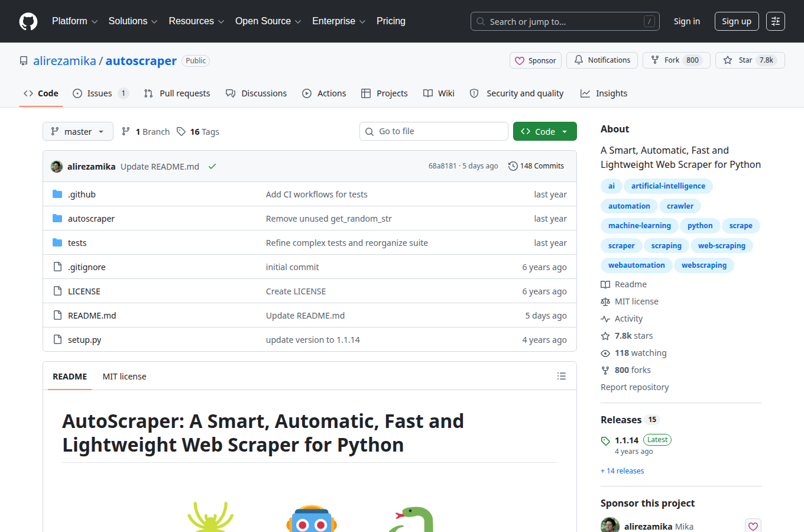Screen dimensions: 804x532
Task: Click the 1.1.14 release tag icon
Action: 605,441
